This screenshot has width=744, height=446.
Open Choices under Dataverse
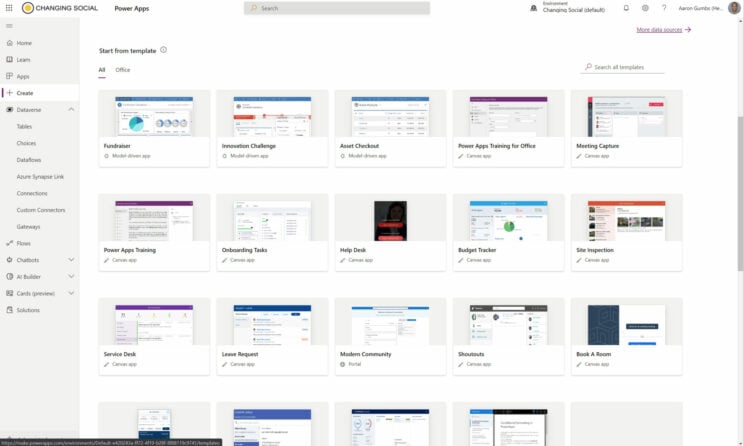(x=26, y=143)
